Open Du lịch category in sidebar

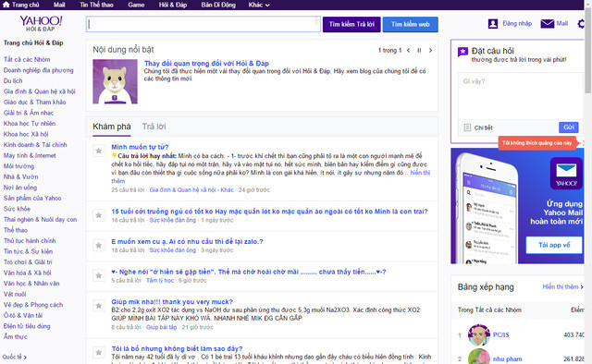13,80
